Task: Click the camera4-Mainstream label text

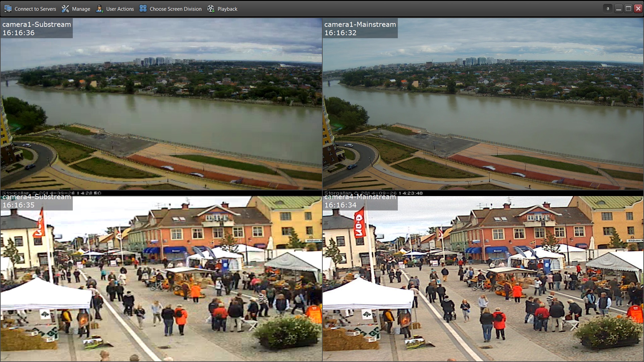Action: pyautogui.click(x=360, y=197)
